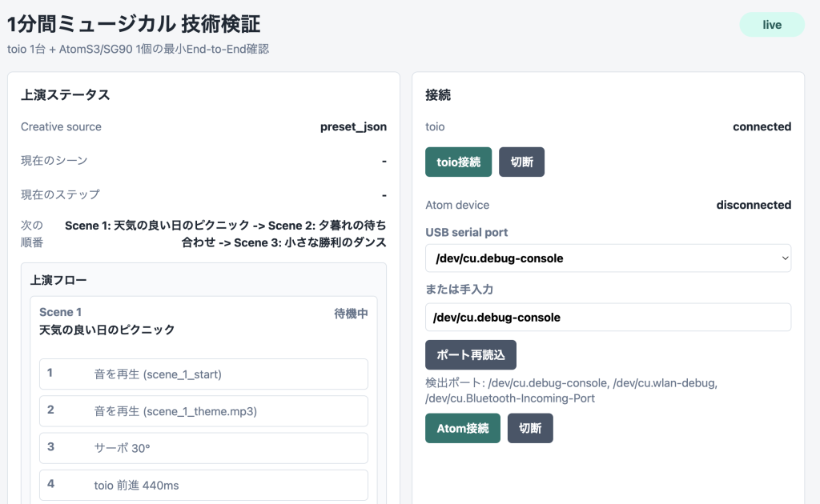Click the 接続 panel heading

coord(438,94)
